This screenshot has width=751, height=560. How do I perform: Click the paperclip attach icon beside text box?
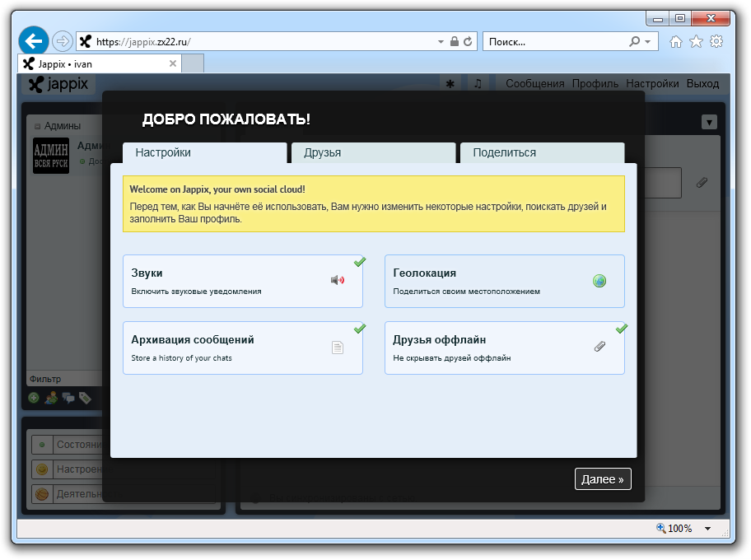[x=702, y=183]
